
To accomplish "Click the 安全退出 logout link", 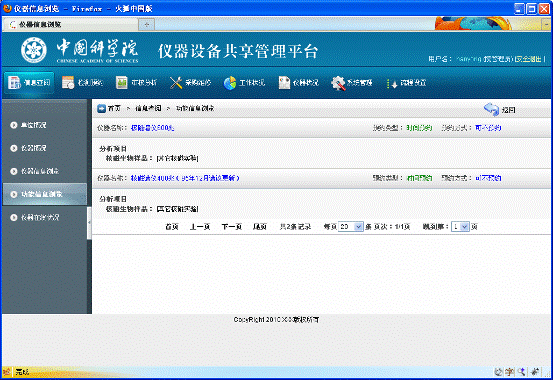I will tap(529, 59).
